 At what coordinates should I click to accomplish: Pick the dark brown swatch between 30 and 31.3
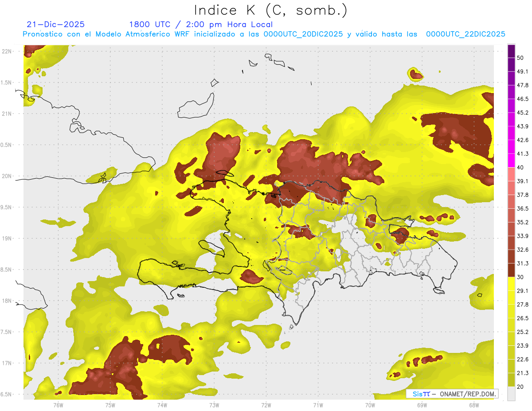(x=511, y=270)
